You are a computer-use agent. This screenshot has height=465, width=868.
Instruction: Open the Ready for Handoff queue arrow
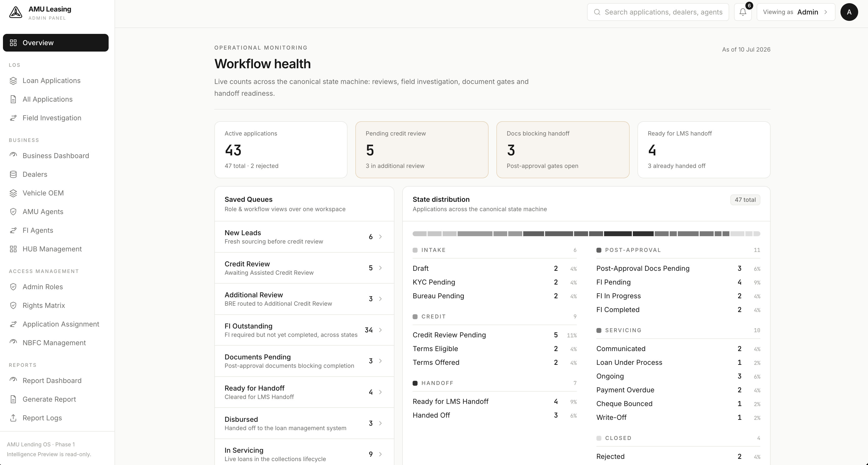[380, 392]
